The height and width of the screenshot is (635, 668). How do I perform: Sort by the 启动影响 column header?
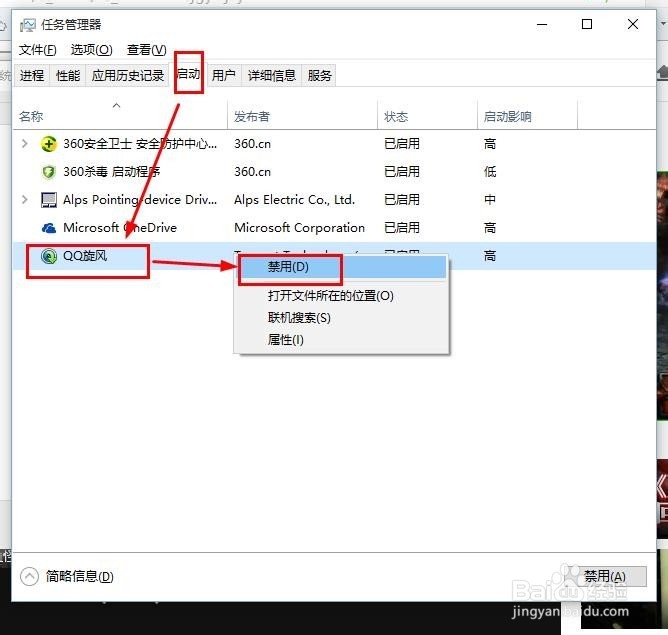click(507, 116)
